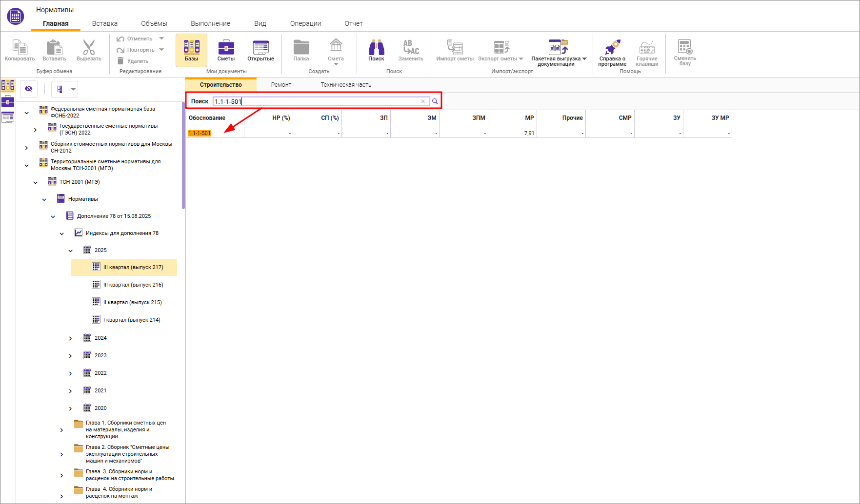The image size is (860, 504).
Task: Click the magnifier icon in search field
Action: pos(435,101)
